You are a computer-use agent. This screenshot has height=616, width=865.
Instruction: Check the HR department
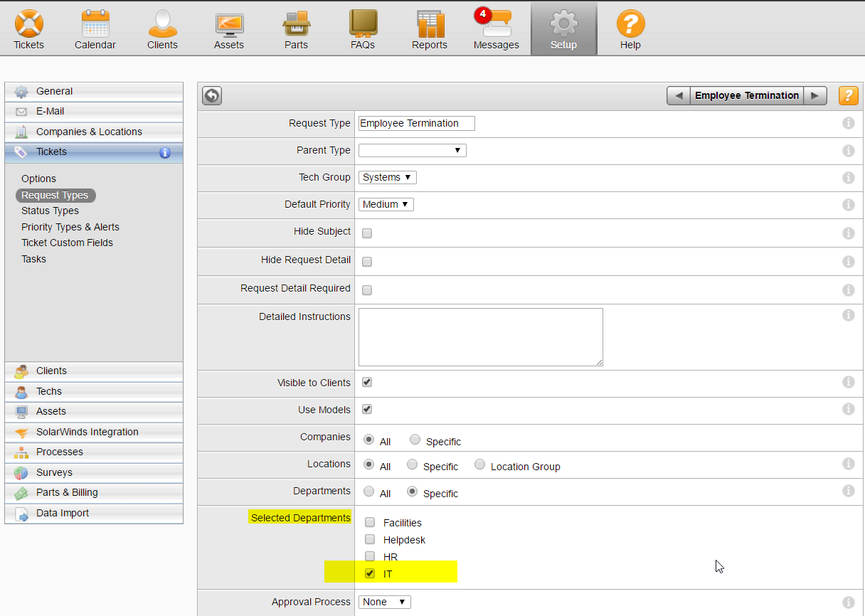370,556
